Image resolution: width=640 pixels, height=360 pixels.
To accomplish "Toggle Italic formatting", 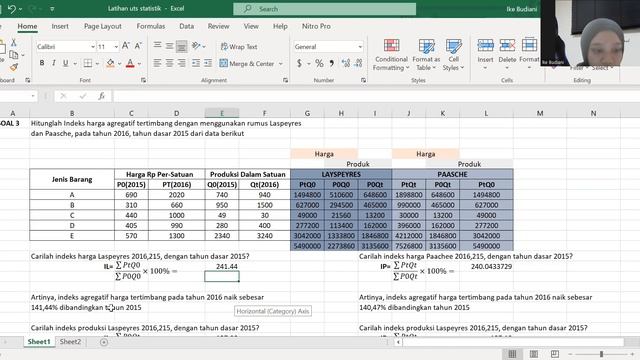I will tap(53, 63).
